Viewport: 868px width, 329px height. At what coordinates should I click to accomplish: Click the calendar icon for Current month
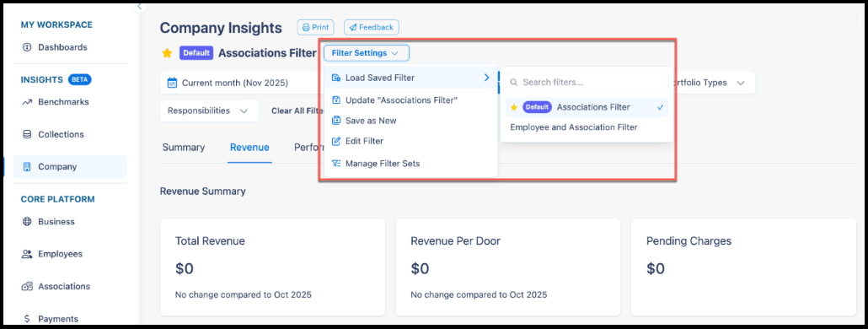tap(172, 83)
